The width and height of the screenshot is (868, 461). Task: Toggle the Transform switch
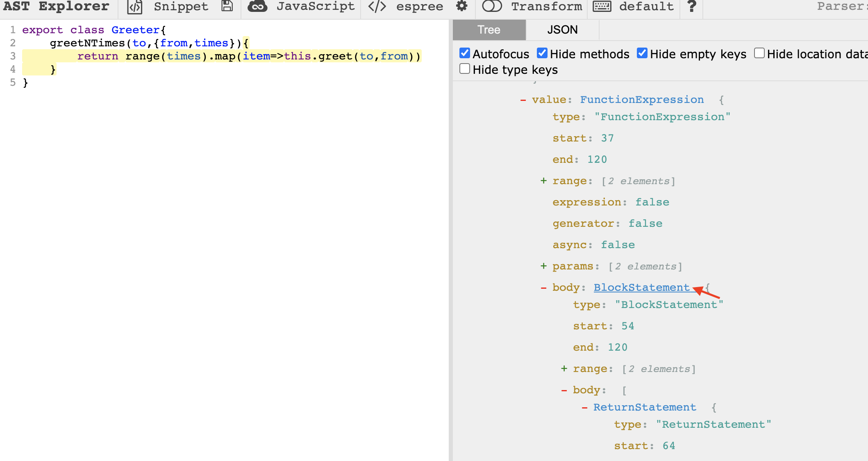(x=492, y=7)
